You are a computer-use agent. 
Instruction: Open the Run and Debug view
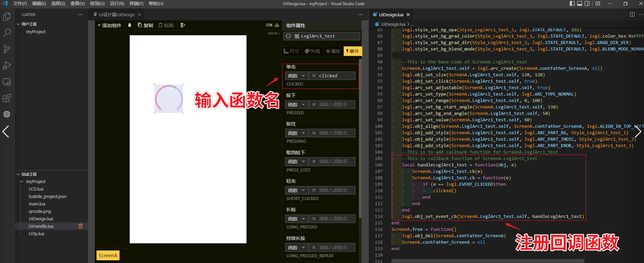pyautogui.click(x=7, y=65)
